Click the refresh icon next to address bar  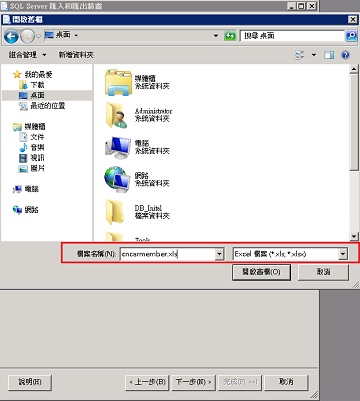tap(230, 36)
